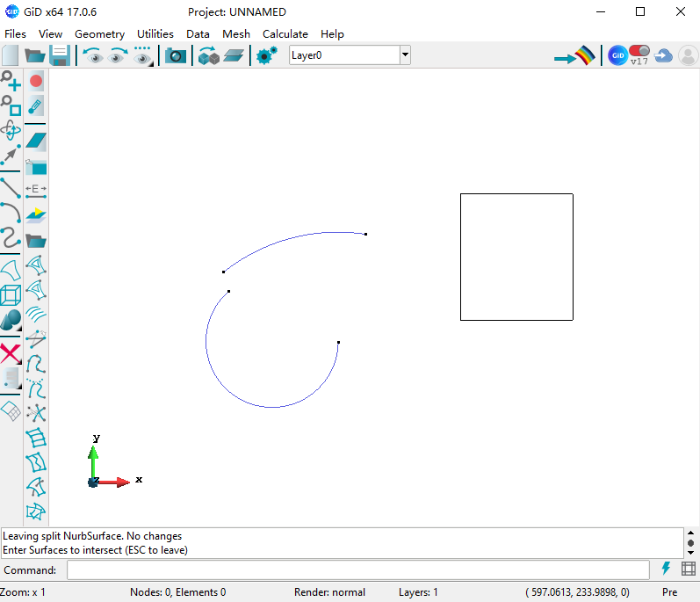Click the Command input field
The height and width of the screenshot is (602, 700).
358,569
